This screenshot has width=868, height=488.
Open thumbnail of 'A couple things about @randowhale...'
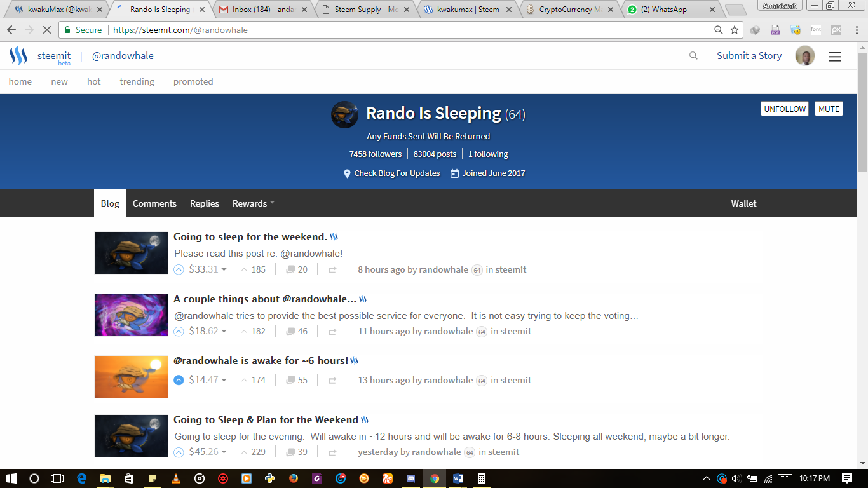pyautogui.click(x=131, y=315)
